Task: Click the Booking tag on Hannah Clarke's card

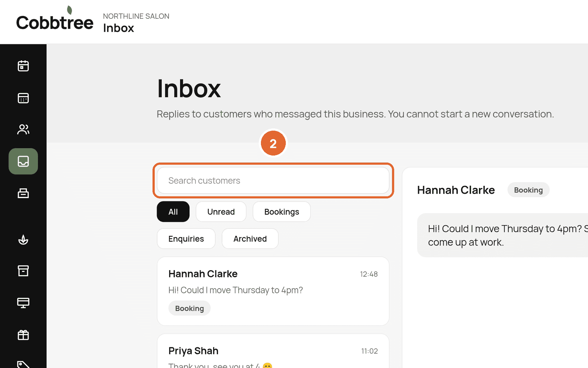Action: 189,308
